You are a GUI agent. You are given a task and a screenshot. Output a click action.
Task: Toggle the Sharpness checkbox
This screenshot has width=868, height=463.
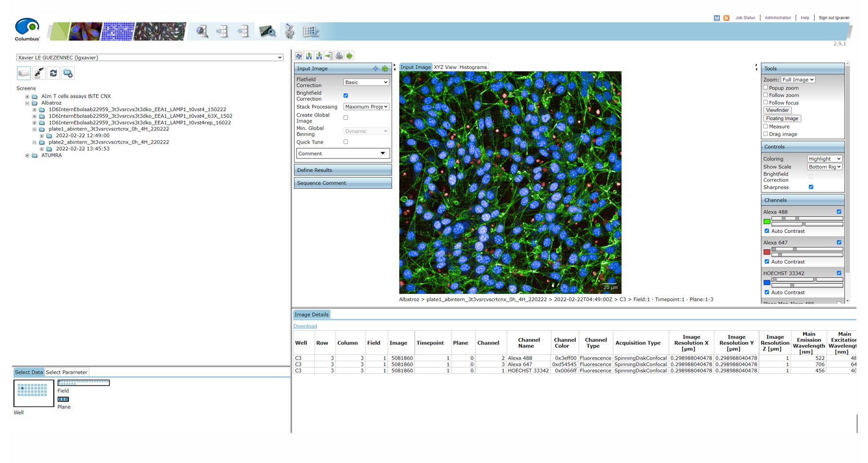[811, 187]
